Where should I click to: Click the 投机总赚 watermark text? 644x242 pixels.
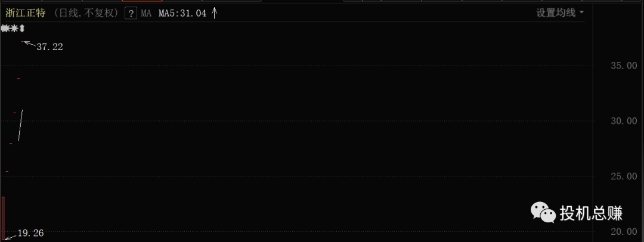(591, 213)
